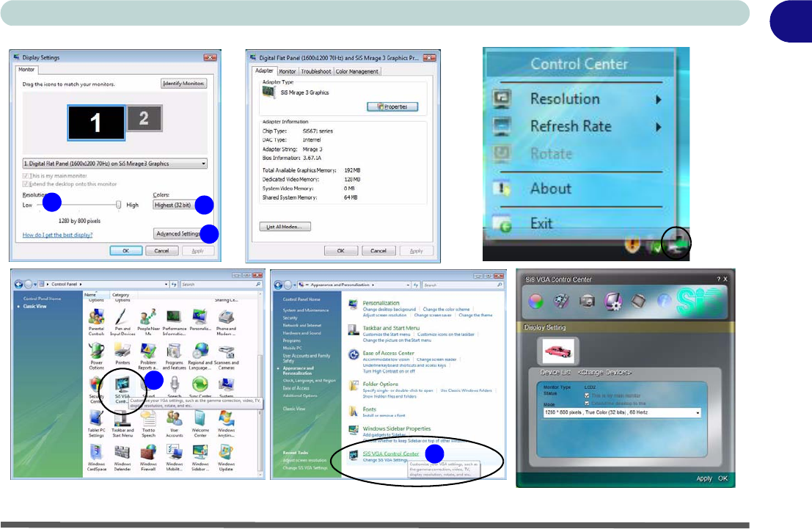This screenshot has width=812, height=529.
Task: Open address bar dropdown in Control Panel window
Action: (x=167, y=285)
